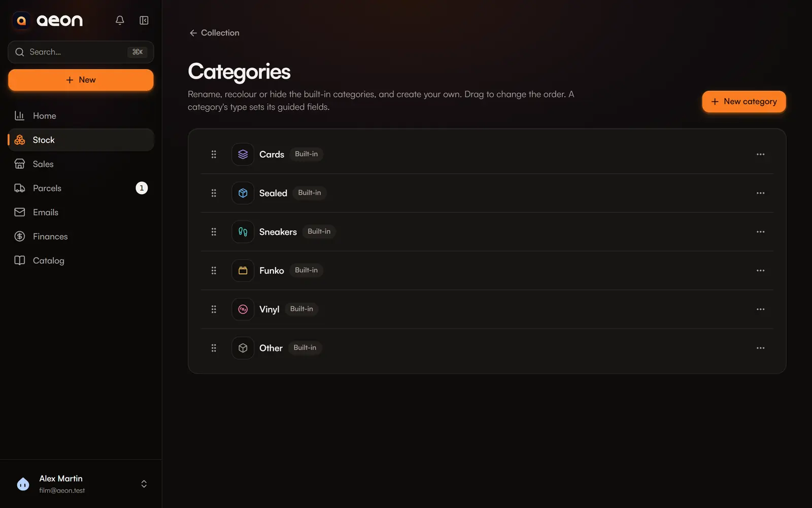Click the orange New button
This screenshot has height=508, width=812.
pos(81,80)
